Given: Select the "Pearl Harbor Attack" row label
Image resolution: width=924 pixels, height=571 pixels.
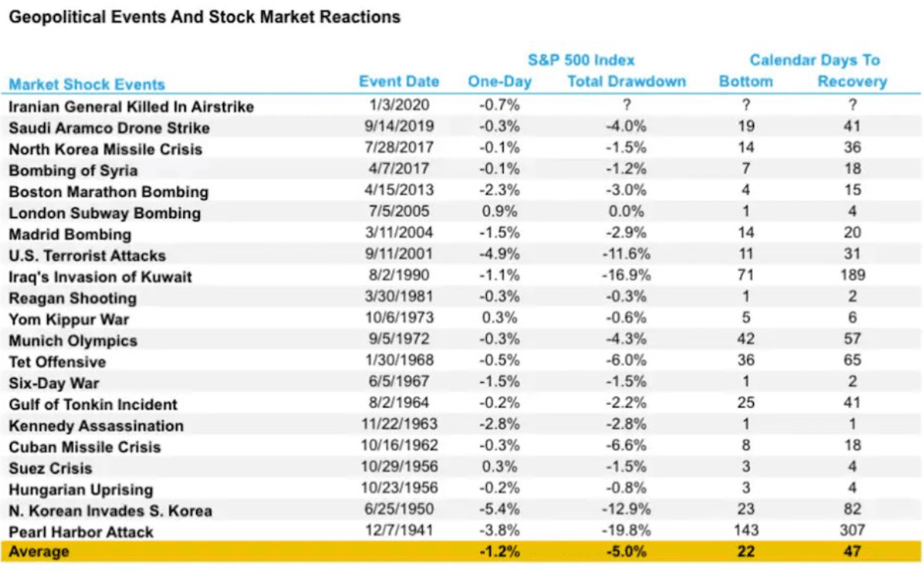Looking at the screenshot, I should coord(81,532).
